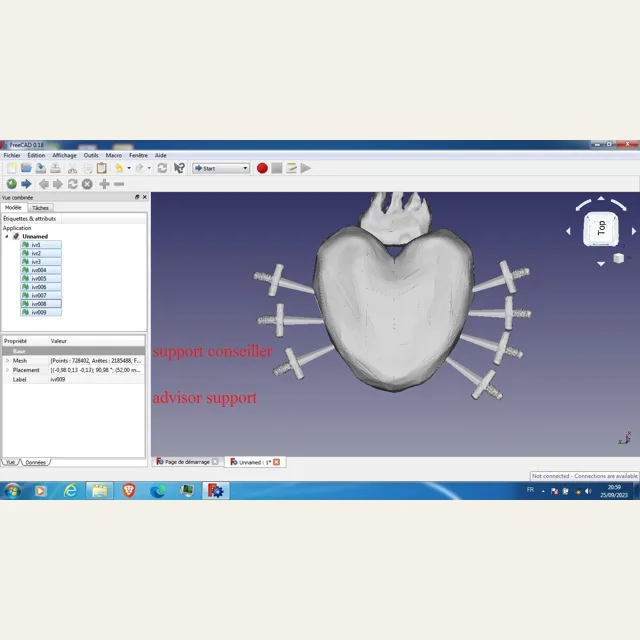The width and height of the screenshot is (640, 640).
Task: Switch to Page de démarrage tab
Action: pos(187,462)
